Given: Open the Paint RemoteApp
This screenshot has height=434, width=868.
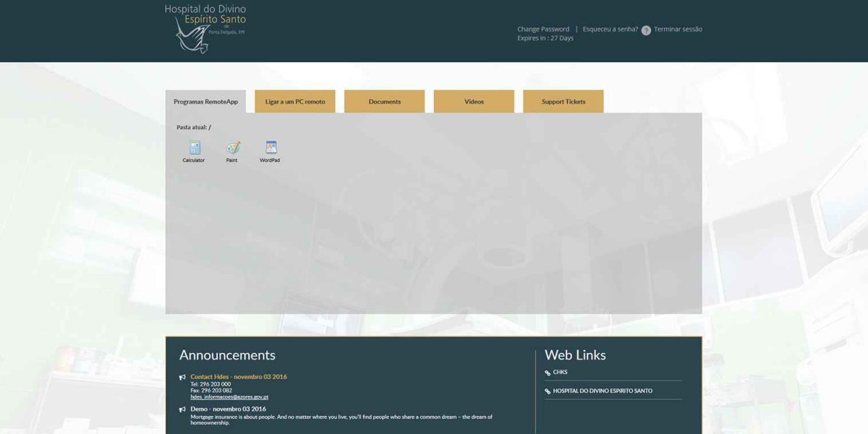Looking at the screenshot, I should click(x=232, y=150).
